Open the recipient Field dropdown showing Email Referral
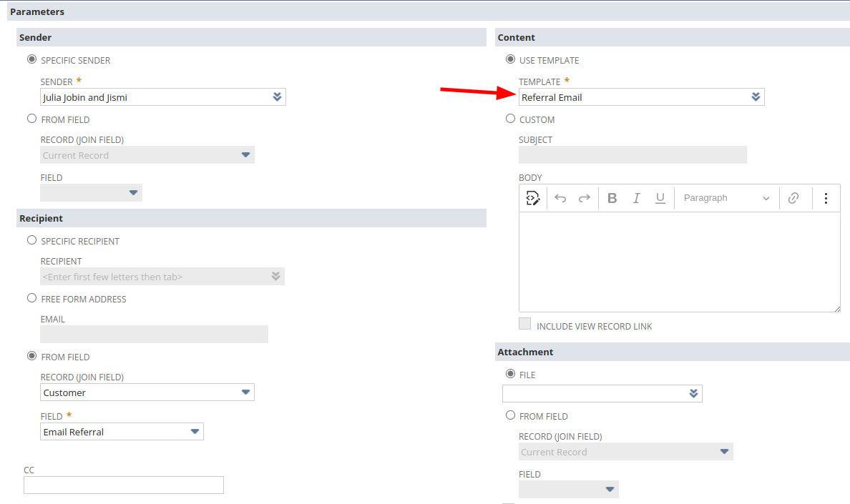This screenshot has width=850, height=504. click(195, 432)
